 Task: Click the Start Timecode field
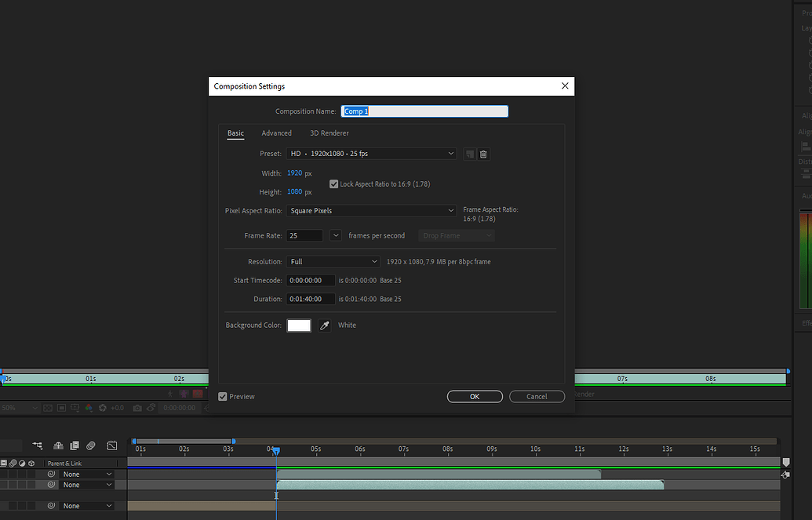[x=311, y=281]
